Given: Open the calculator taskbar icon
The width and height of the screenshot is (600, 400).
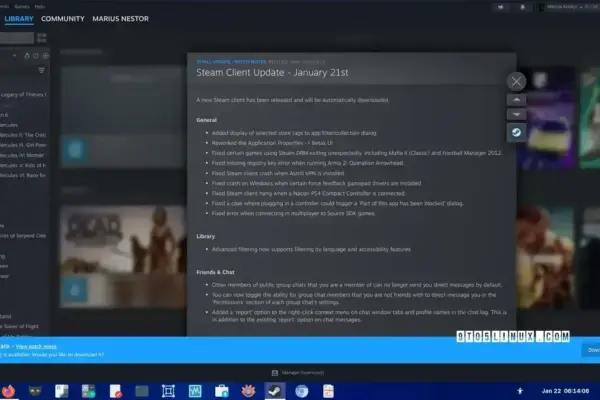Looking at the screenshot, I should [88, 391].
